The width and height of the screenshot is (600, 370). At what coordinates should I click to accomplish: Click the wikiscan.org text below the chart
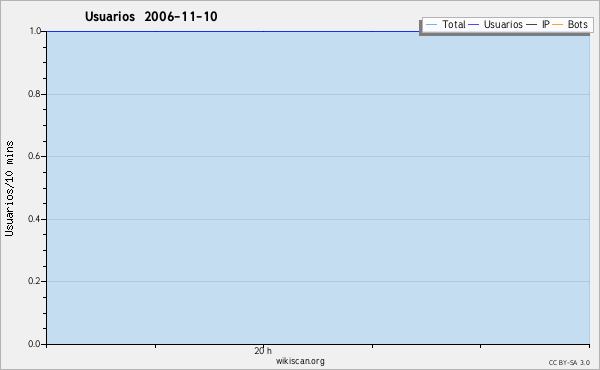click(300, 361)
